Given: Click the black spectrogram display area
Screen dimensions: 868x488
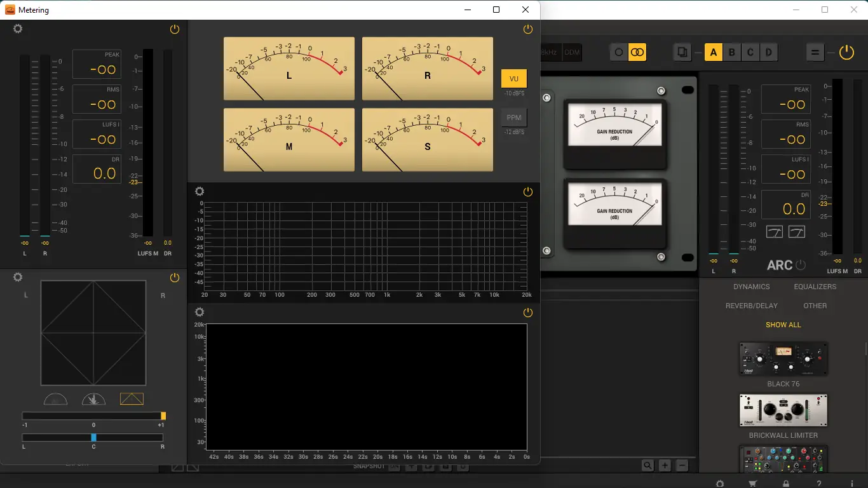Looking at the screenshot, I should click(x=366, y=387).
